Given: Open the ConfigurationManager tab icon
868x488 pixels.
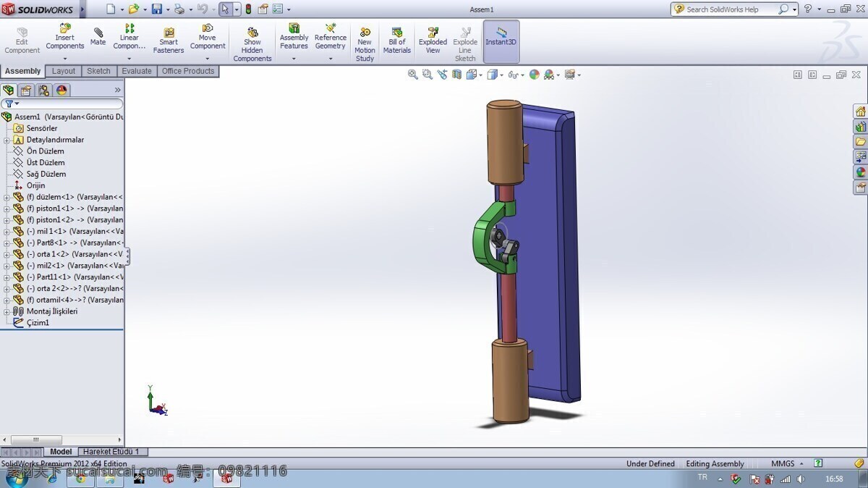Looking at the screenshot, I should [x=44, y=91].
